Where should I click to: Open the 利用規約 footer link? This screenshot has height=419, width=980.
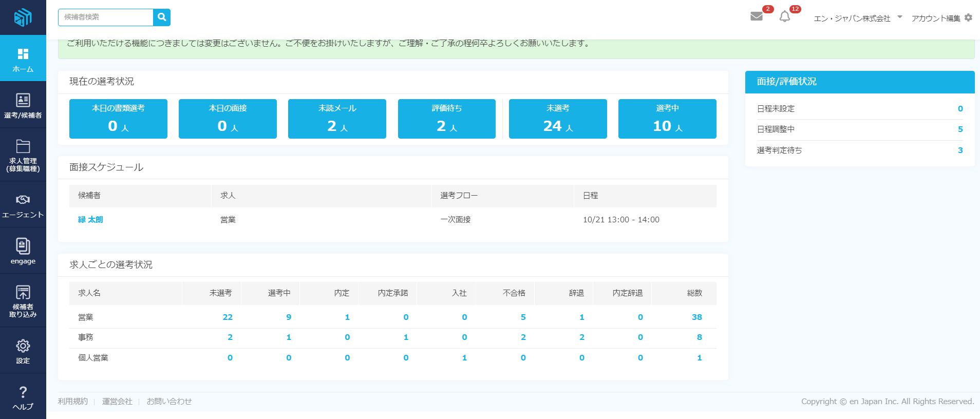point(73,402)
